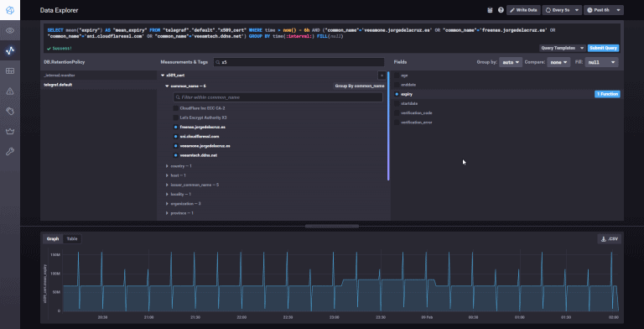Click Filter within common_name field
Screen dimensions: 644x329
278,97
